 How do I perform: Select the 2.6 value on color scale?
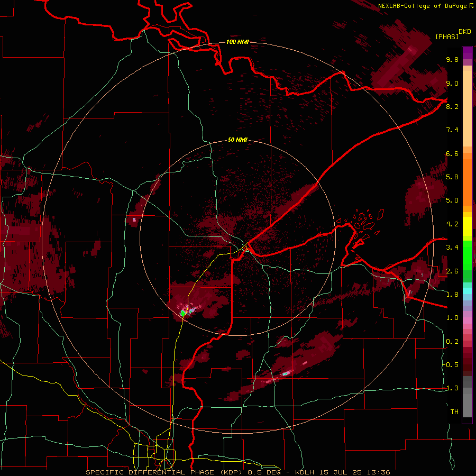(x=452, y=271)
